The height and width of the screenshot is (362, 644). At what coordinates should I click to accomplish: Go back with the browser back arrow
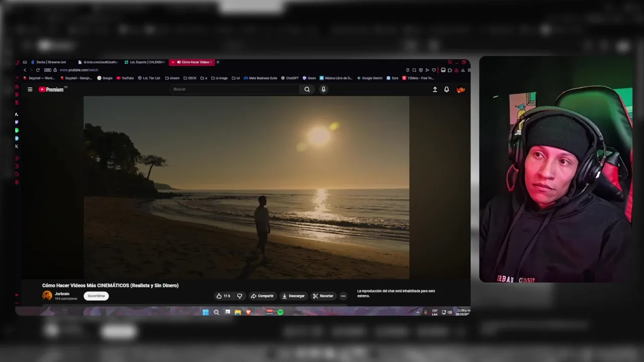[25, 70]
